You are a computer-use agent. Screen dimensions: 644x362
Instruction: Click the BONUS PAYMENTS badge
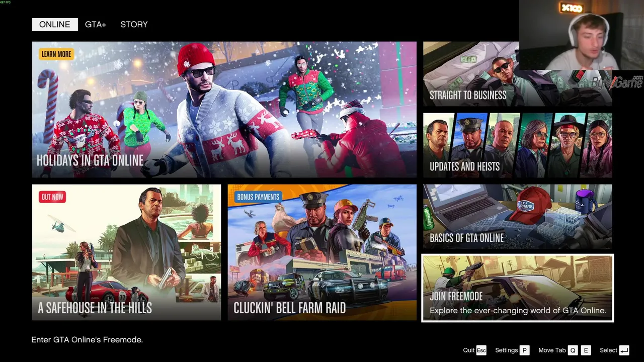(x=258, y=197)
